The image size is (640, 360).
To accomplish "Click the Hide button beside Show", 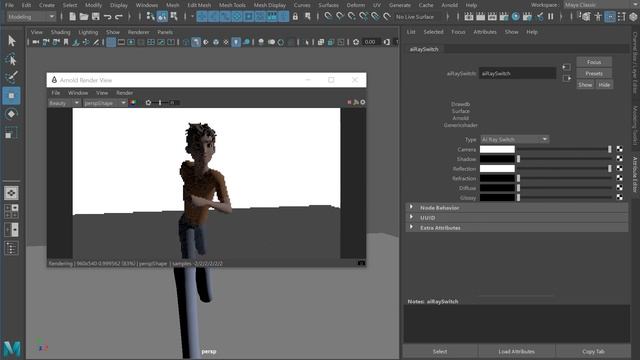I will 604,85.
